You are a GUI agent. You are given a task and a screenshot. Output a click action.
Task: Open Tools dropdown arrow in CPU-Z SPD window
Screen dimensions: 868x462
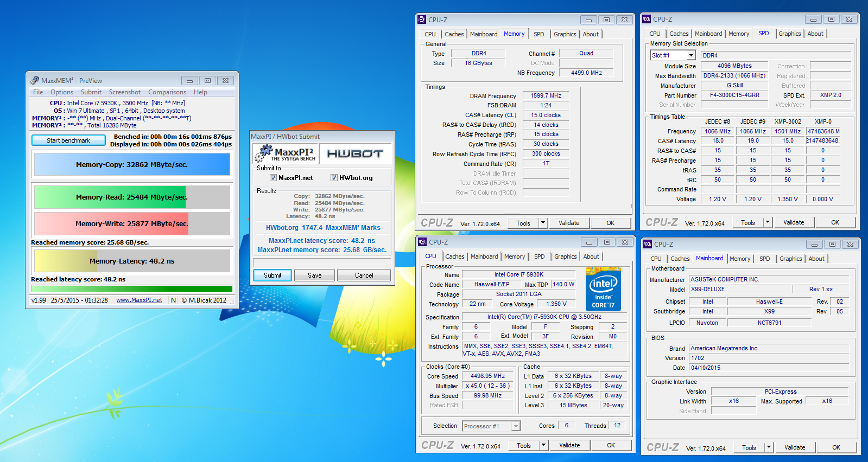(768, 222)
